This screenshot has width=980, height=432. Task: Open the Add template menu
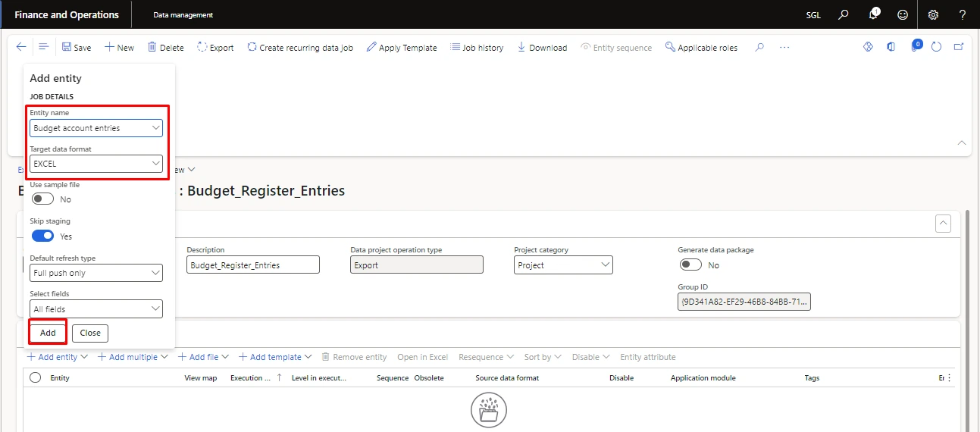tap(275, 357)
